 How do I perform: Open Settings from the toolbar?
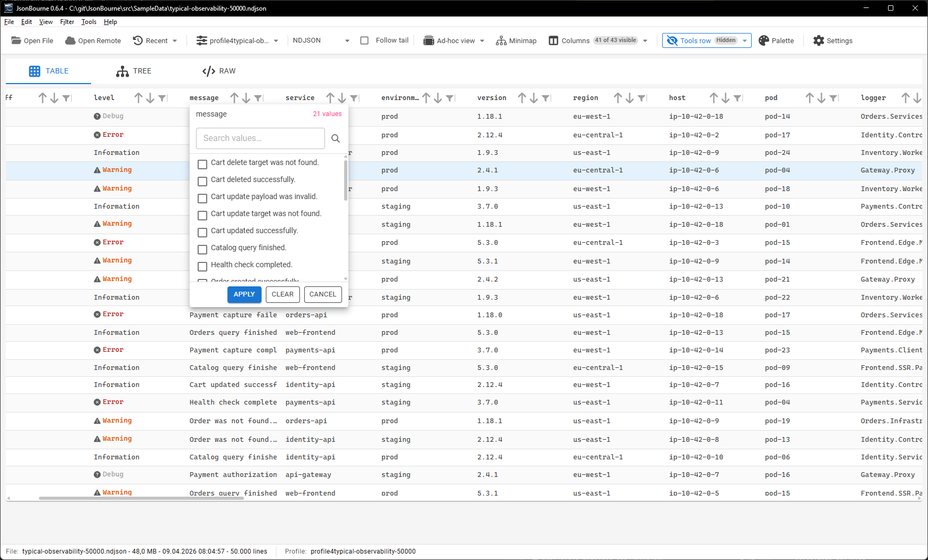833,40
